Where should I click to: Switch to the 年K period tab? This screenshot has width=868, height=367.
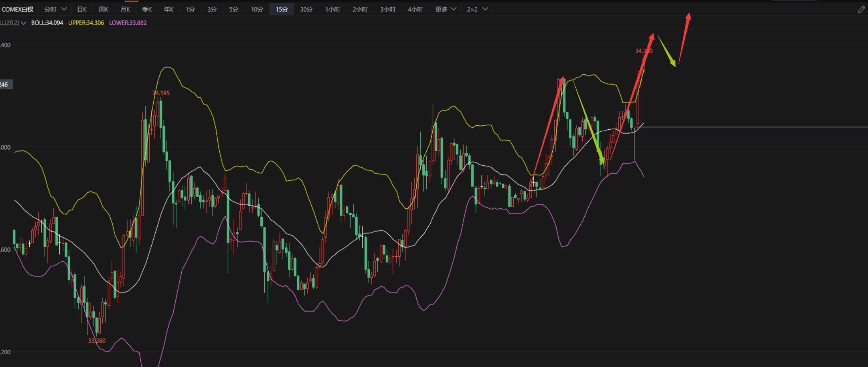pos(169,9)
